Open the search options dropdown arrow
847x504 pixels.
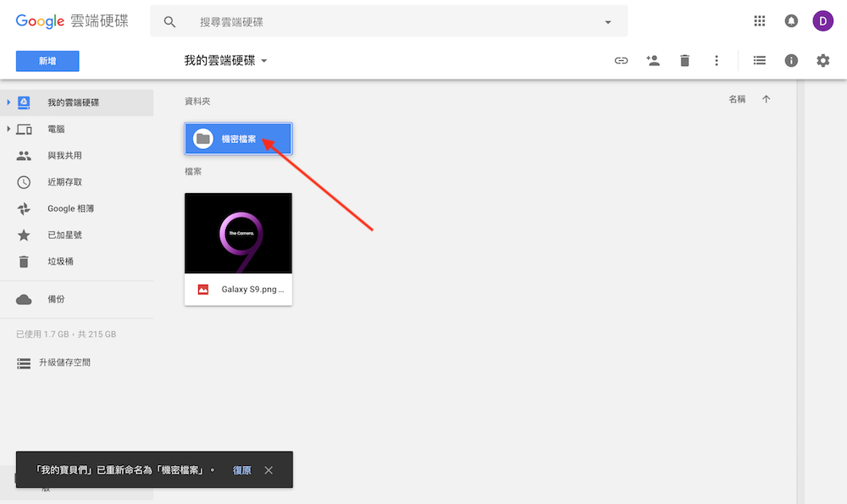coord(607,20)
